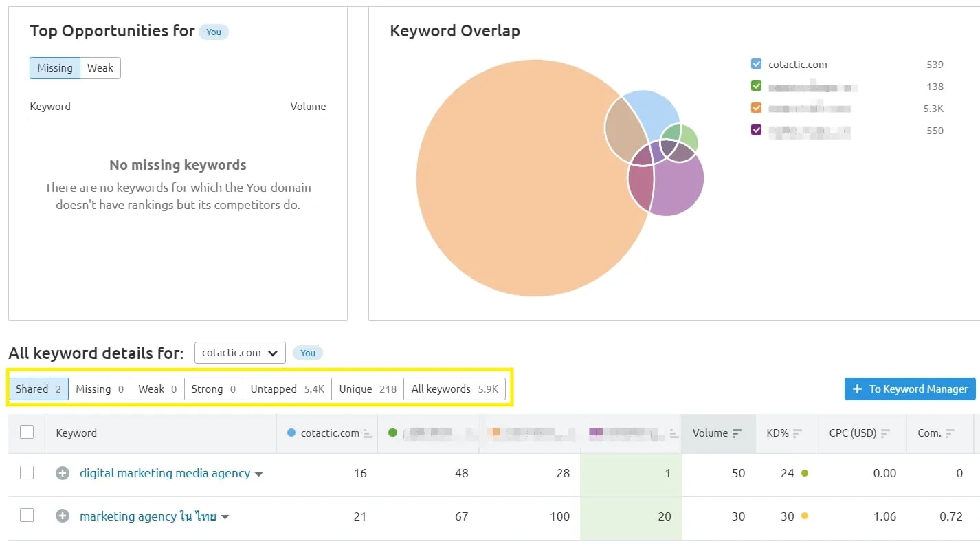
Task: Click plus icon on To Keyword Manager
Action: click(857, 389)
